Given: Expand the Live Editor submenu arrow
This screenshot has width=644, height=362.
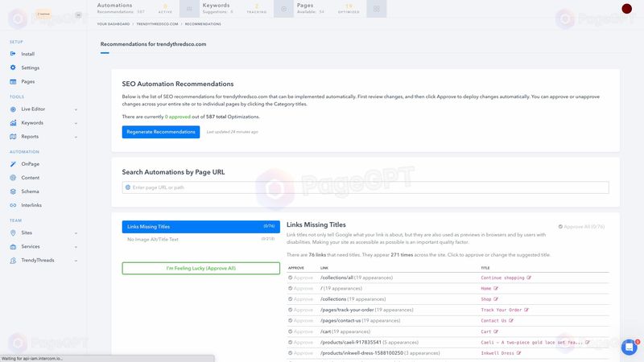Looking at the screenshot, I should [76, 109].
